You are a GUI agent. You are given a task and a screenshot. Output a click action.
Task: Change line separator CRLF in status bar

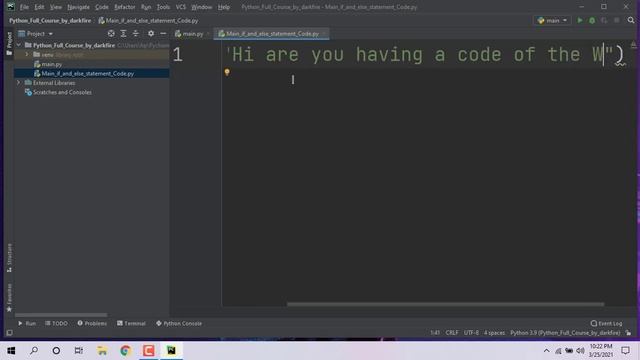pyautogui.click(x=452, y=333)
